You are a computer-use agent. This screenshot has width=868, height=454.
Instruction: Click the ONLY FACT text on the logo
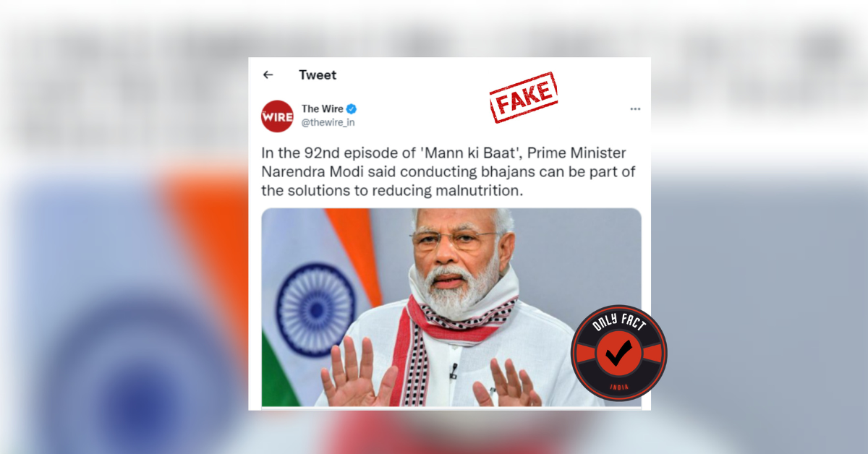618,323
